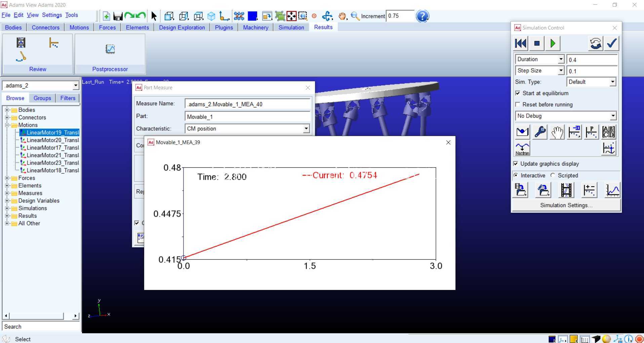The image size is (644, 343).
Task: Expand the Measures folder in tree
Action: 7,193
